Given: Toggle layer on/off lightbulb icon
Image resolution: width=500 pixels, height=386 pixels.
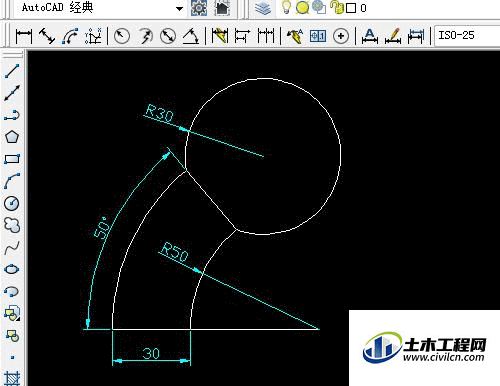Looking at the screenshot, I should point(286,7).
